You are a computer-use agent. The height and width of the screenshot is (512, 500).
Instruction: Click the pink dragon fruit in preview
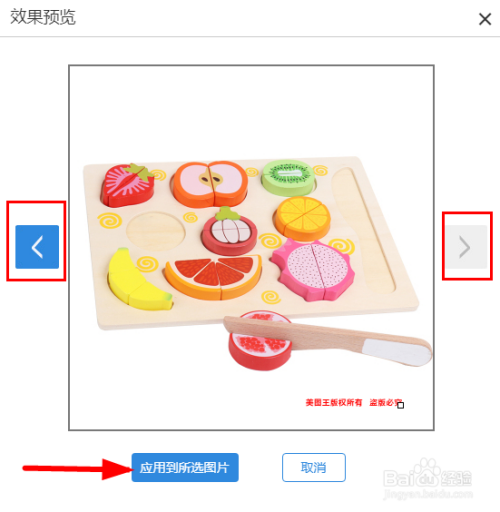(x=313, y=270)
